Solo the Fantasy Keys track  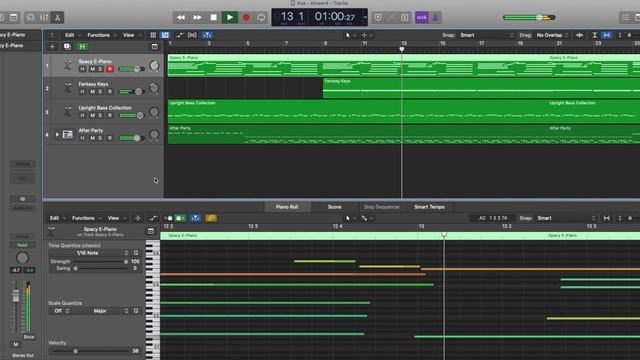[x=100, y=92]
